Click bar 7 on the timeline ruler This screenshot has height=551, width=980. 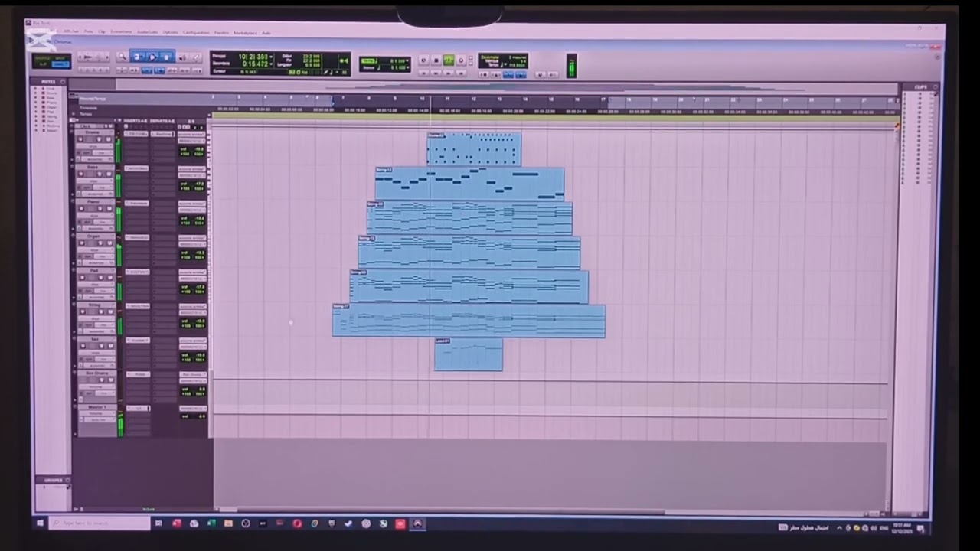(342, 98)
